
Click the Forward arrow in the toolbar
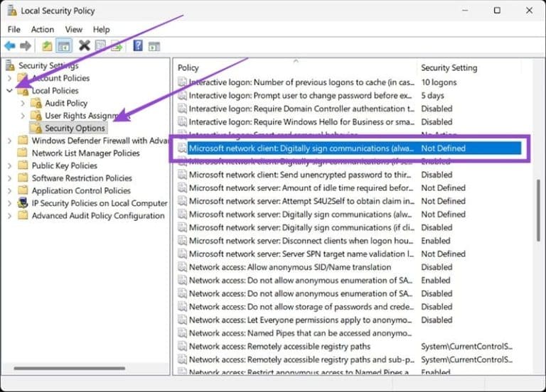tap(26, 45)
